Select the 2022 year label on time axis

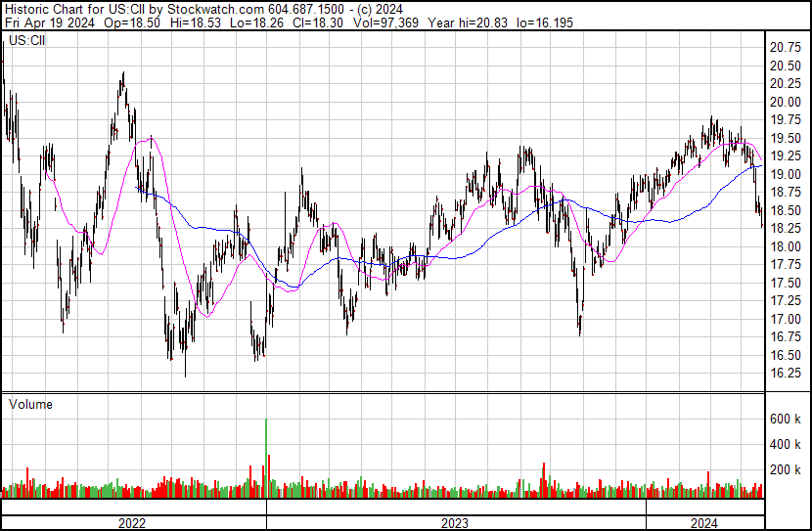click(x=132, y=523)
